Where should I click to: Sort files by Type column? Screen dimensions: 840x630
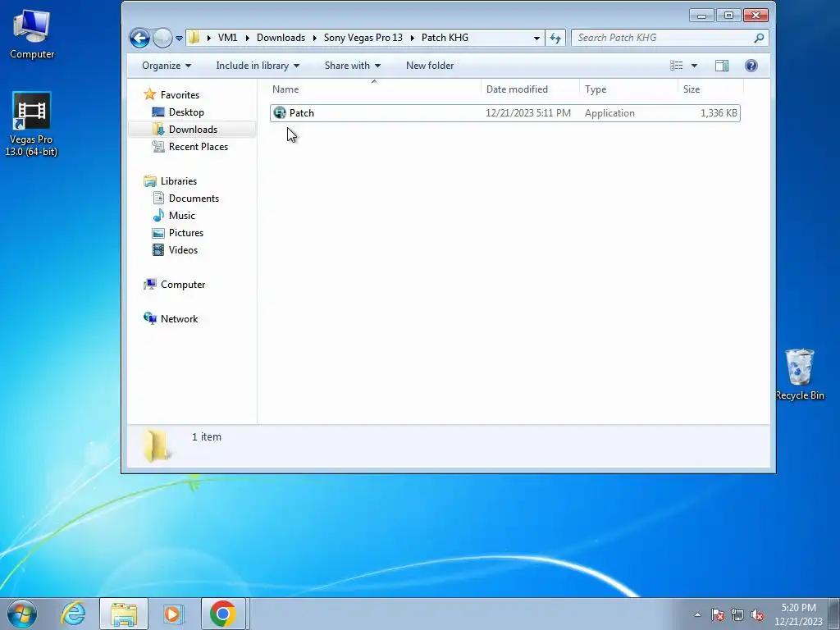(628, 89)
